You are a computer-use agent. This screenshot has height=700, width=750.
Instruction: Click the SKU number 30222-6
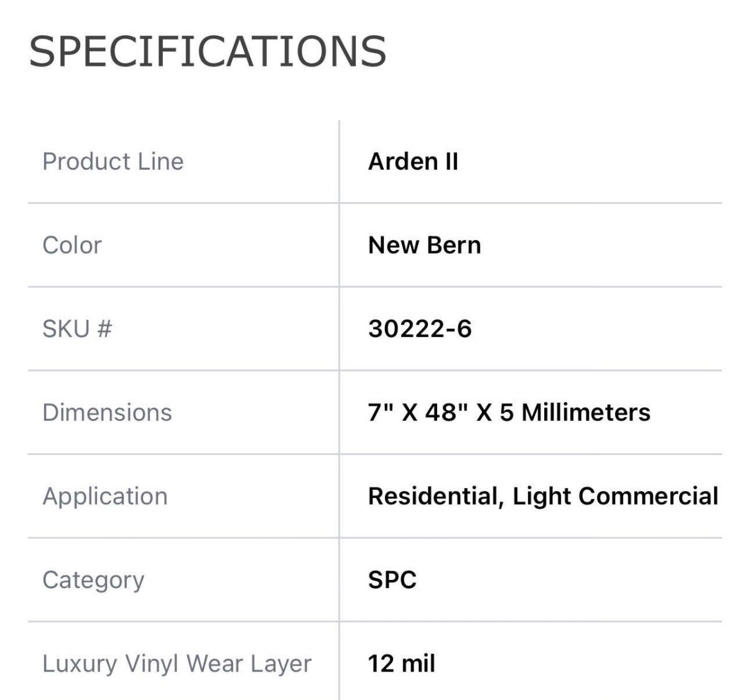pos(420,328)
